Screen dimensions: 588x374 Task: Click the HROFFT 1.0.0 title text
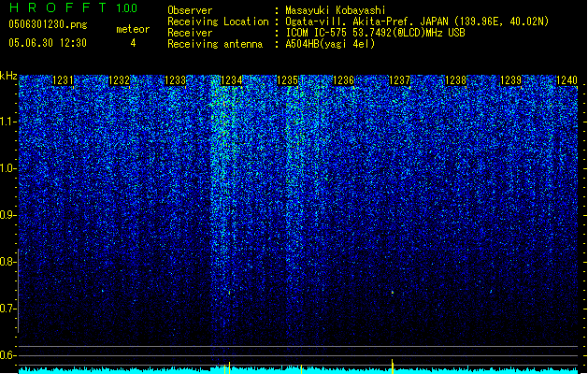[74, 7]
